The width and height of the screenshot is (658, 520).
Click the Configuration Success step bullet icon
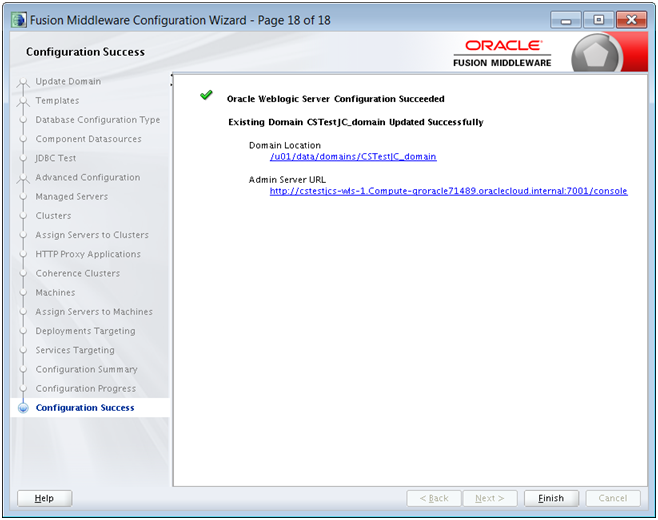[x=24, y=408]
